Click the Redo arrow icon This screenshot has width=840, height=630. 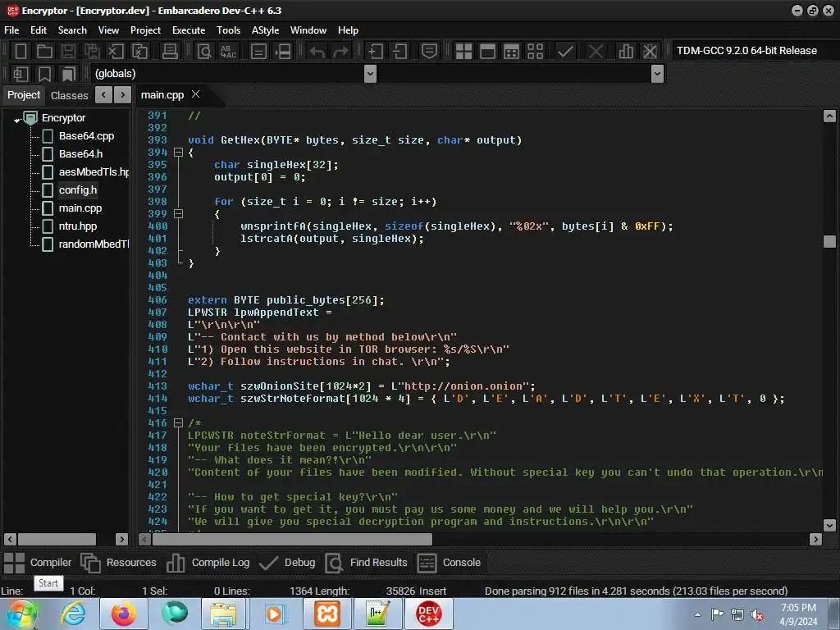[x=340, y=52]
